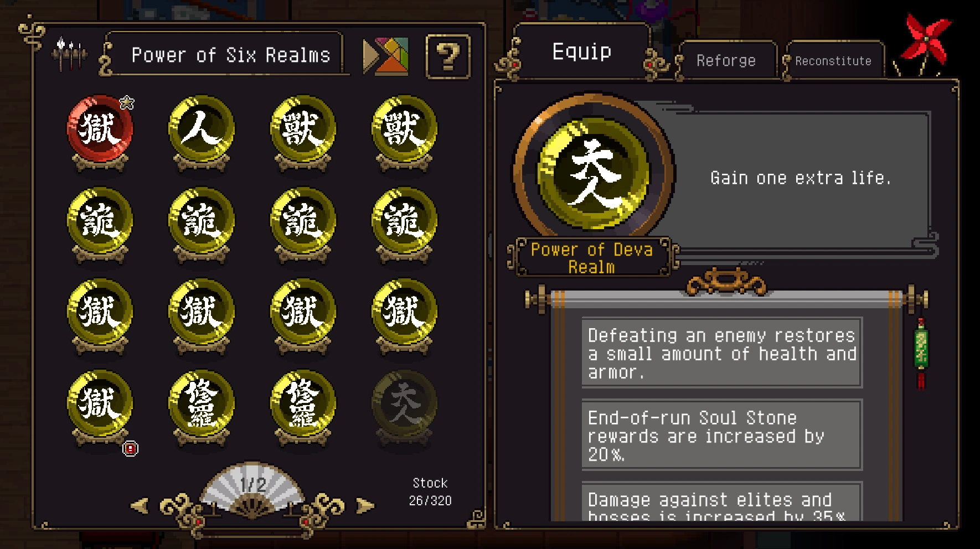
Task: Click the colorful tangram sort icon
Action: [x=385, y=56]
